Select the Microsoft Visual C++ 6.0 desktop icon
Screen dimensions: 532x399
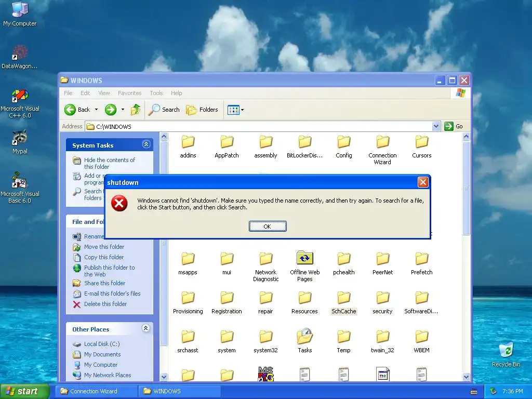pos(20,103)
